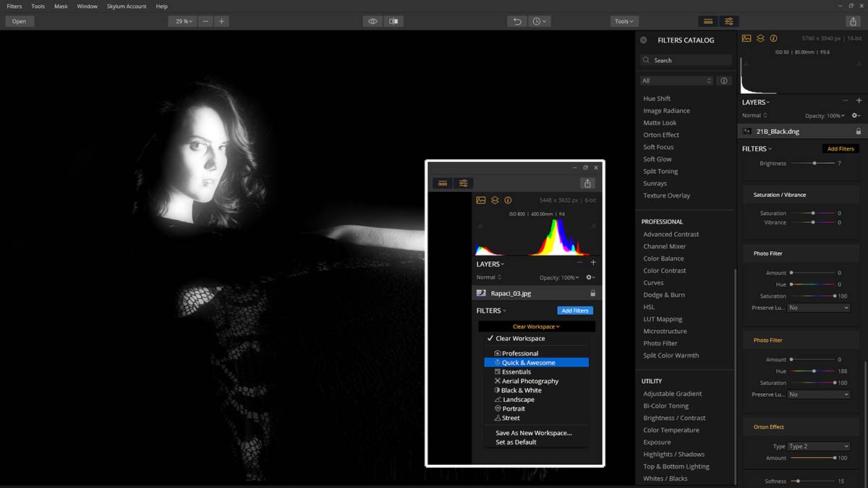Click the Undo arrow in the toolbar

517,22
